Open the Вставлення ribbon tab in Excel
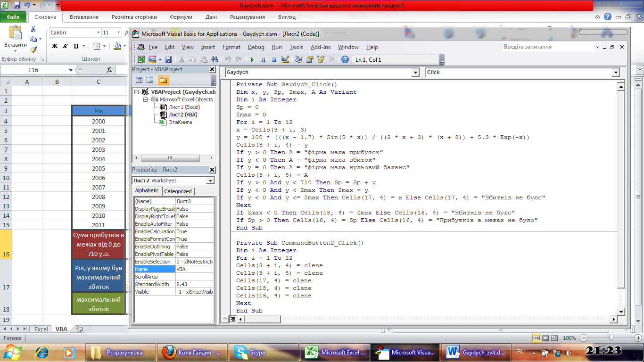Image resolution: width=644 pixels, height=362 pixels. (84, 17)
